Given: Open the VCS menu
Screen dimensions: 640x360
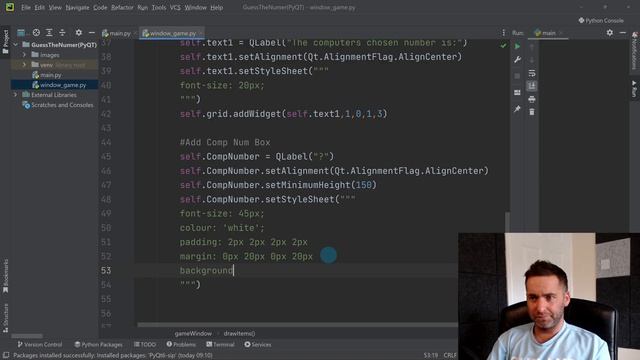Looking at the screenshot, I should point(175,7).
